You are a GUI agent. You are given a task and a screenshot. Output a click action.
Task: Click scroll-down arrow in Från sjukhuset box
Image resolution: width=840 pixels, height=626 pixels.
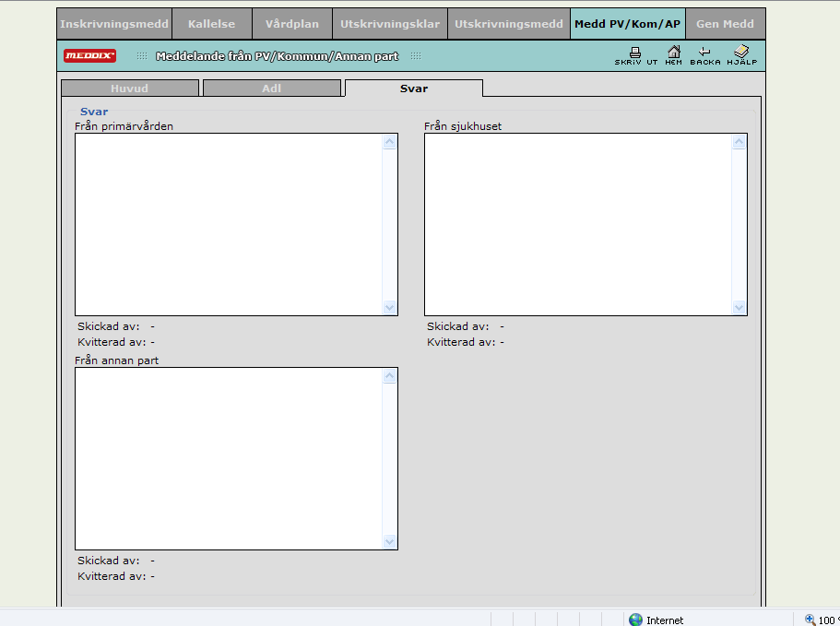pos(739,307)
